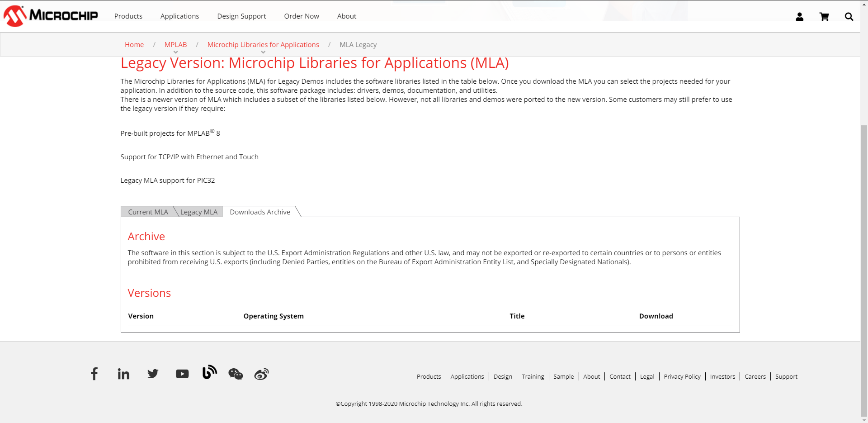
Task: Click the Version column header
Action: click(x=141, y=316)
